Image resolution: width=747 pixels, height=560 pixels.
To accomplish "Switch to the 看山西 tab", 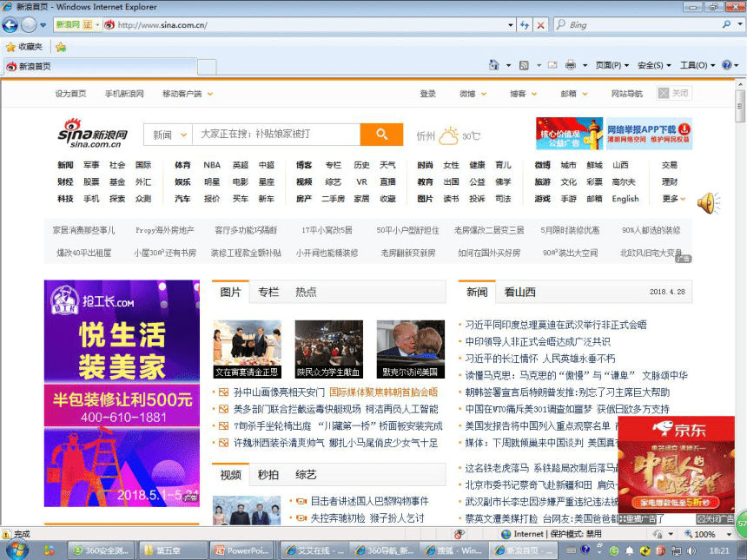I will (519, 292).
